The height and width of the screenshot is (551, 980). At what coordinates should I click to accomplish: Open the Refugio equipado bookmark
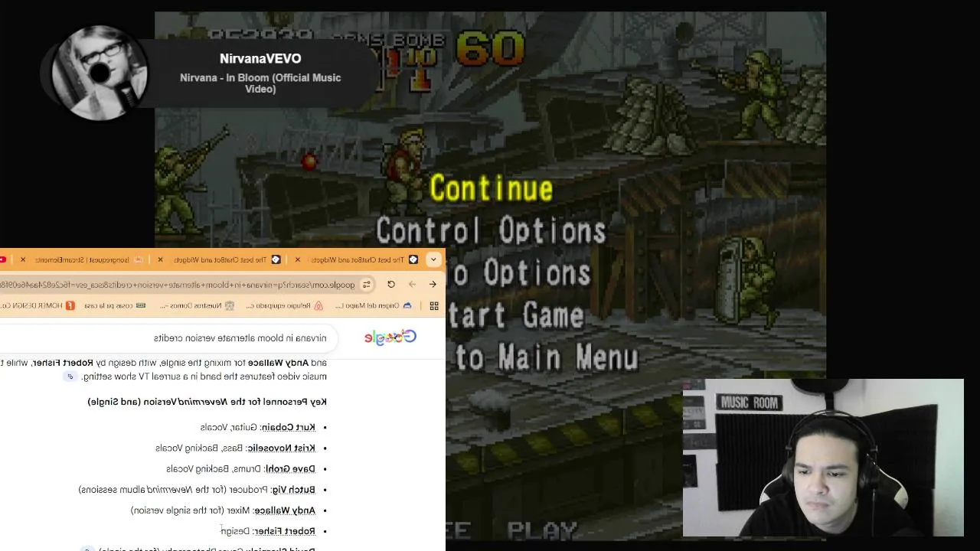[x=285, y=305]
